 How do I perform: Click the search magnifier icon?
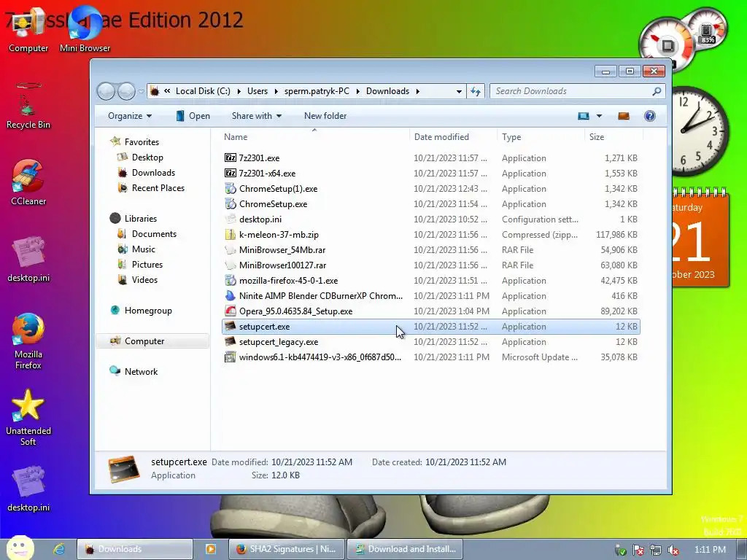pyautogui.click(x=657, y=91)
